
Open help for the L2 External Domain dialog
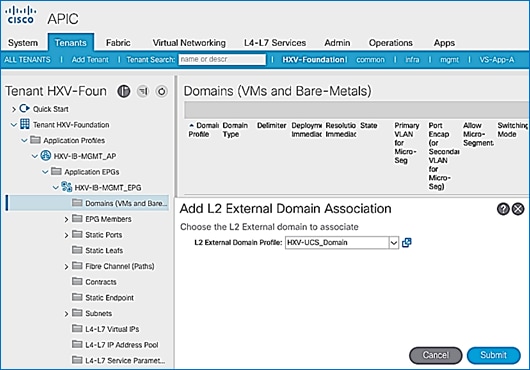[x=503, y=209]
